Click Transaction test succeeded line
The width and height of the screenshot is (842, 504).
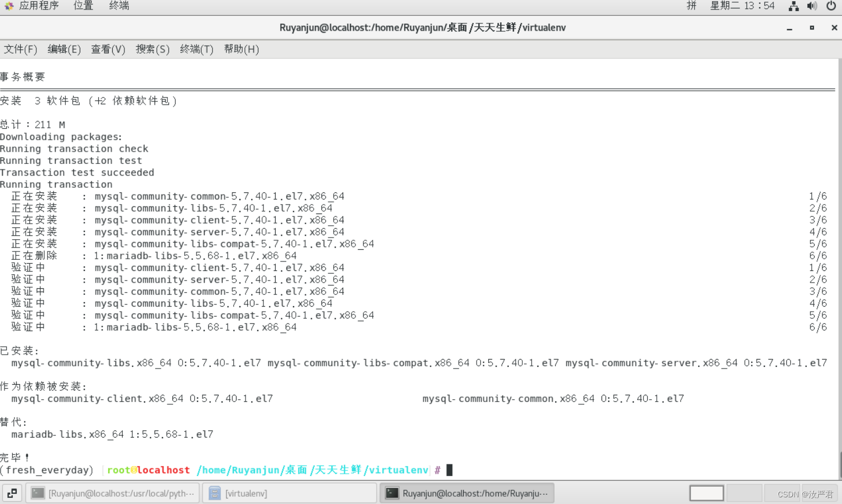(x=77, y=172)
